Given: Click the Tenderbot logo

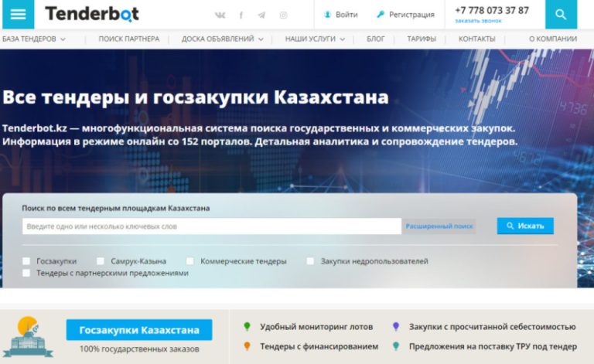Looking at the screenshot, I should pyautogui.click(x=92, y=14).
